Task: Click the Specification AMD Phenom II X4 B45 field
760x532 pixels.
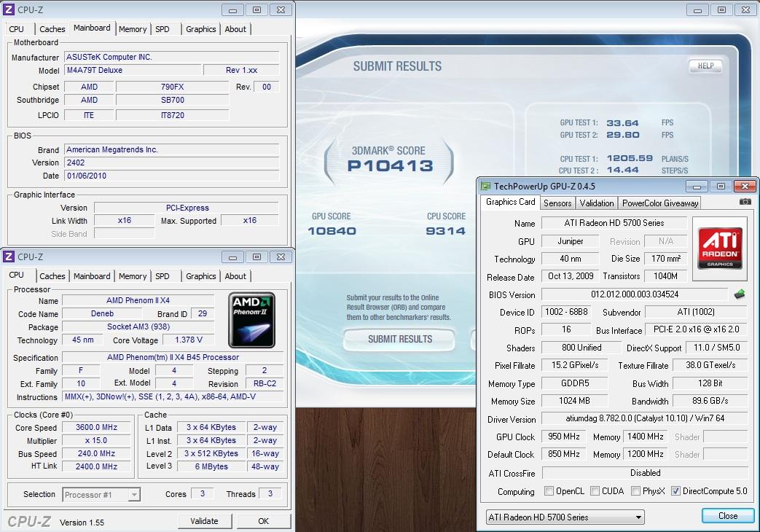Action: [173, 357]
